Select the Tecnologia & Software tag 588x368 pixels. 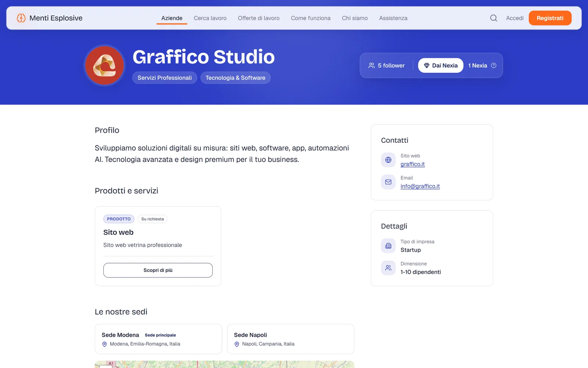click(236, 78)
